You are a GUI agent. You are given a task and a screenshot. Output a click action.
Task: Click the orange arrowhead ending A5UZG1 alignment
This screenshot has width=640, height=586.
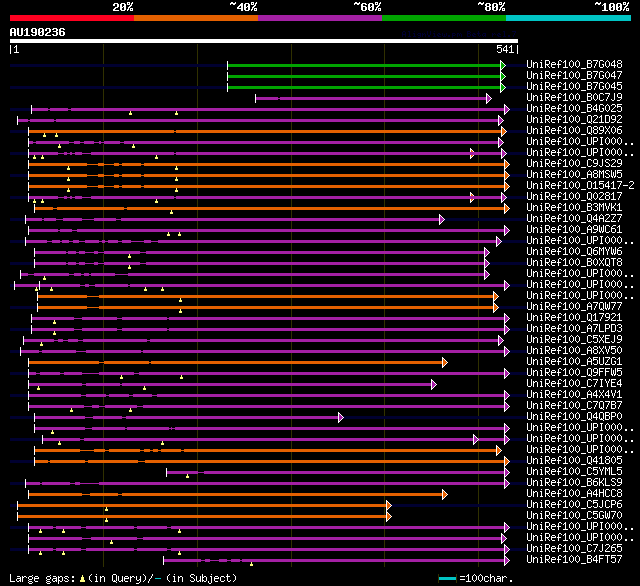pos(445,362)
